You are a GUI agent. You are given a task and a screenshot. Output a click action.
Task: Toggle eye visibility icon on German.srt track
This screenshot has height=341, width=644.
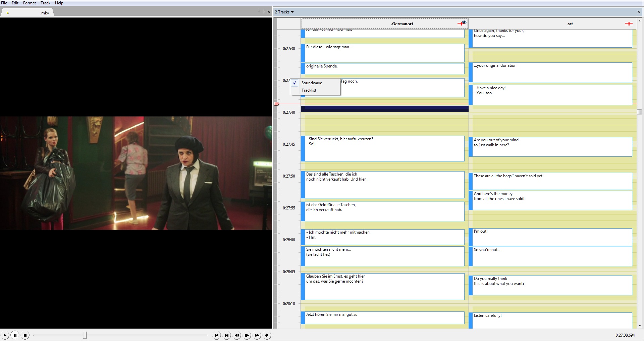click(x=464, y=22)
